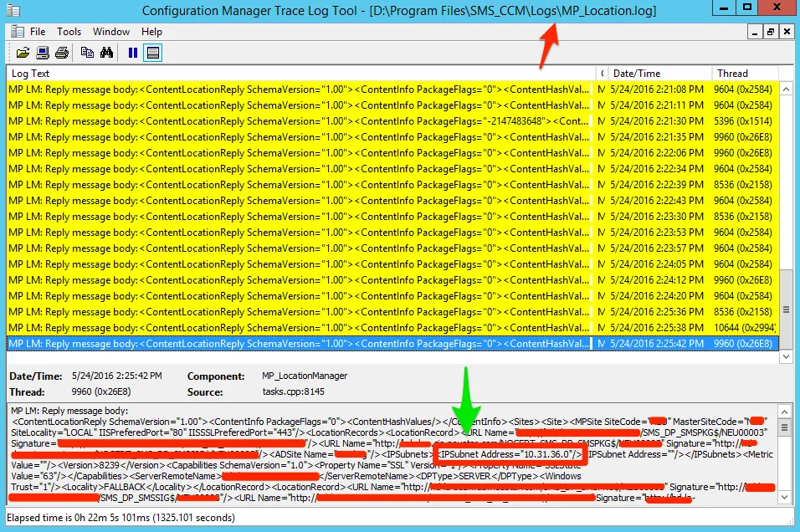Select log row timestamped 2:22:39 PM
Image resolution: width=800 pixels, height=532 pixels.
point(392,185)
